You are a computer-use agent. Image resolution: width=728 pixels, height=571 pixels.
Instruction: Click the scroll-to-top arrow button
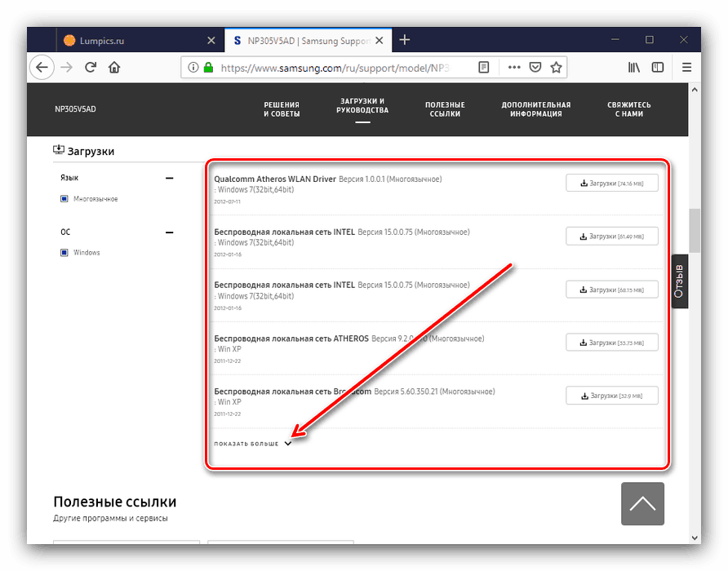click(x=642, y=503)
